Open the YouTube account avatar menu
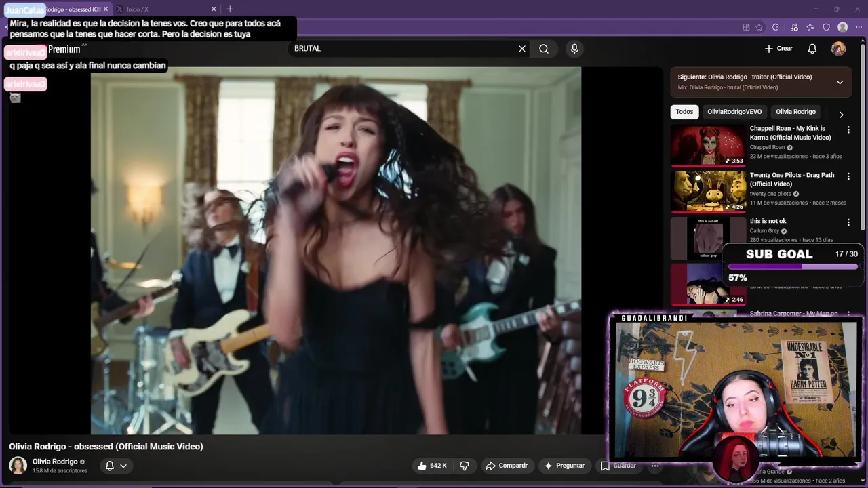Image resolution: width=868 pixels, height=488 pixels. (839, 49)
